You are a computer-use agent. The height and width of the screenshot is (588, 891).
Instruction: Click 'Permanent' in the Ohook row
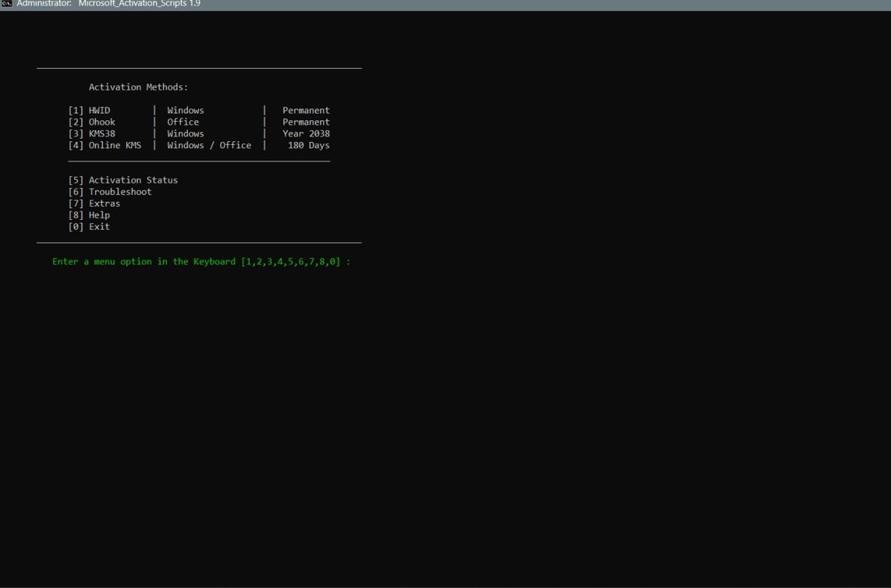click(x=306, y=122)
